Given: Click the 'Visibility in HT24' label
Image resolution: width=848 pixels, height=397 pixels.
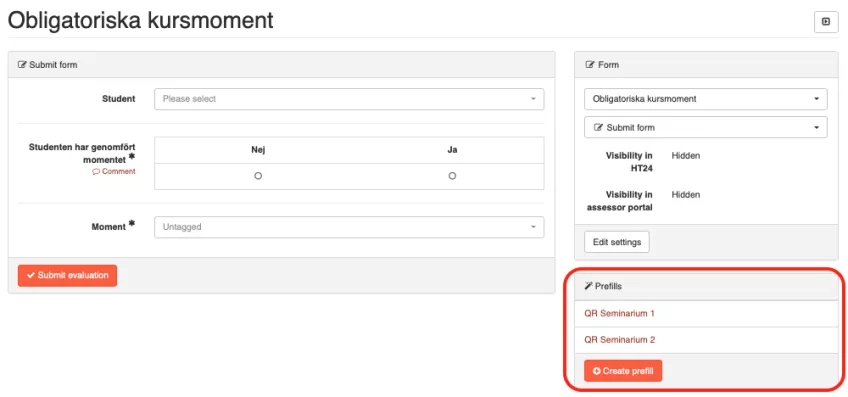Looking at the screenshot, I should (629, 162).
